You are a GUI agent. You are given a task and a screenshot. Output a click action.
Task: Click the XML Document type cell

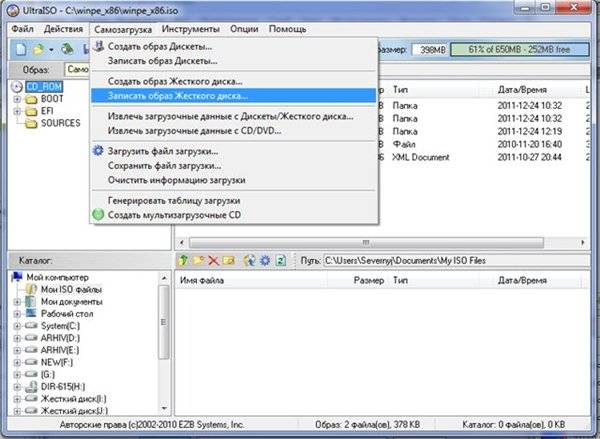coord(421,157)
